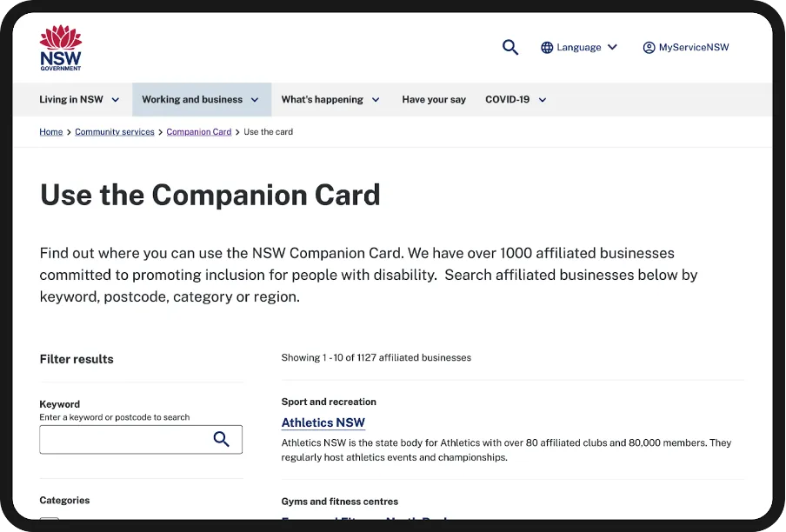Expand the What's happening dropdown

point(376,99)
